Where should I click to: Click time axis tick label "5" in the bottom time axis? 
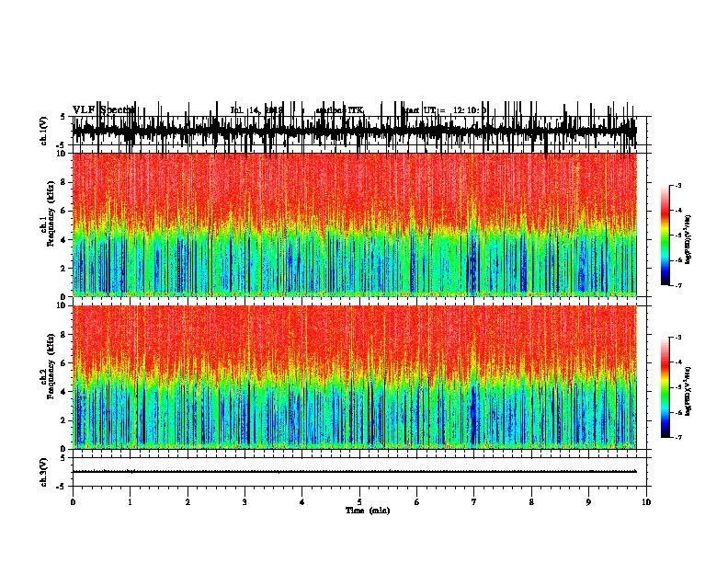coord(359,502)
